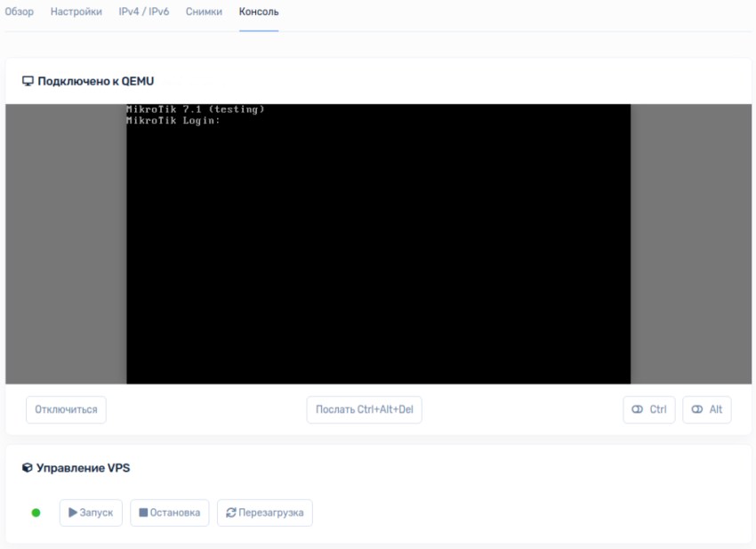756x549 pixels.
Task: Click the Управление VPS heading text
Action: click(83, 467)
